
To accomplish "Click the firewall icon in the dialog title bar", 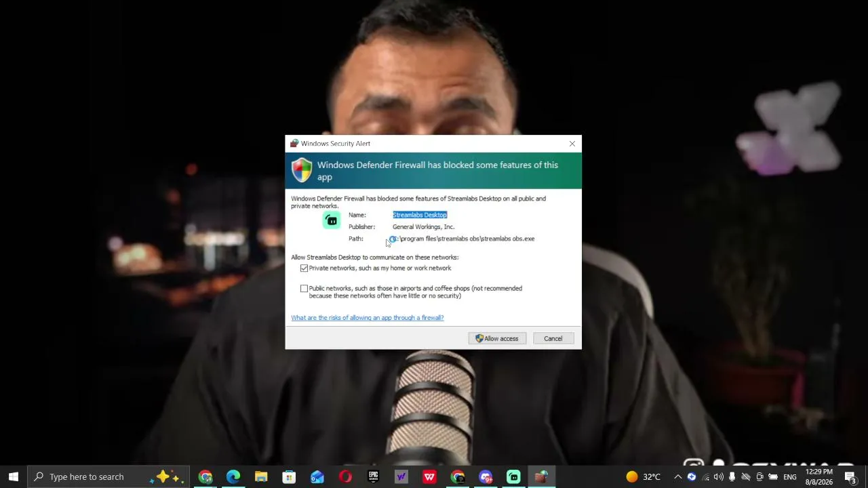I will pos(294,144).
